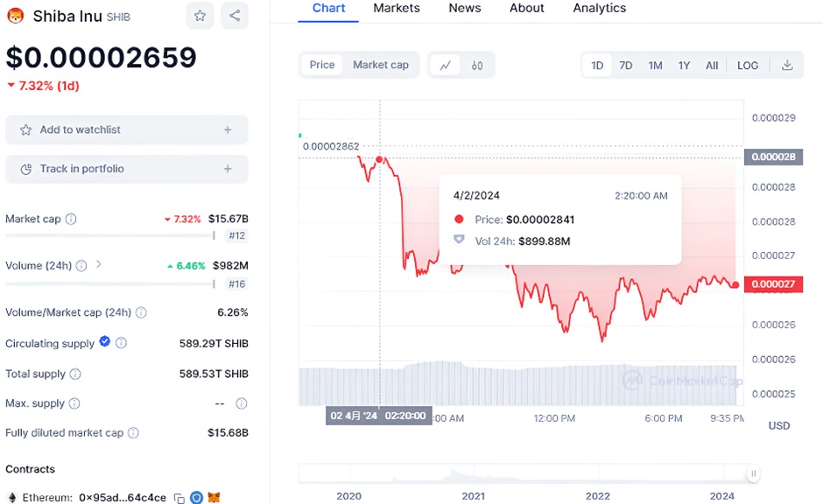The width and height of the screenshot is (823, 504).
Task: Copy the Ethereum contract address icon
Action: tap(179, 498)
